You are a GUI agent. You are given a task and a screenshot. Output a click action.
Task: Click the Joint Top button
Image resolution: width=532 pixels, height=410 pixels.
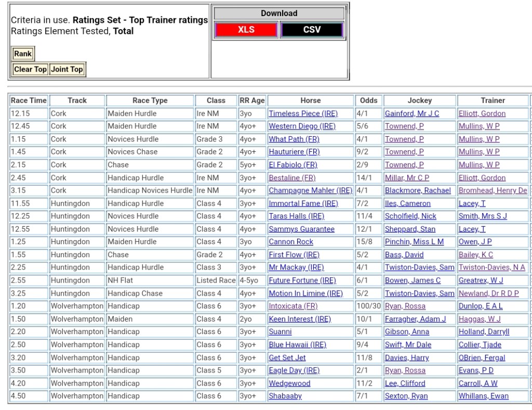coord(67,69)
